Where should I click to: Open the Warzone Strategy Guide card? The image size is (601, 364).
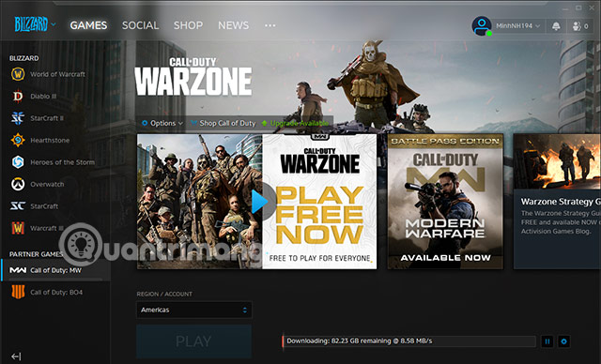point(557,202)
